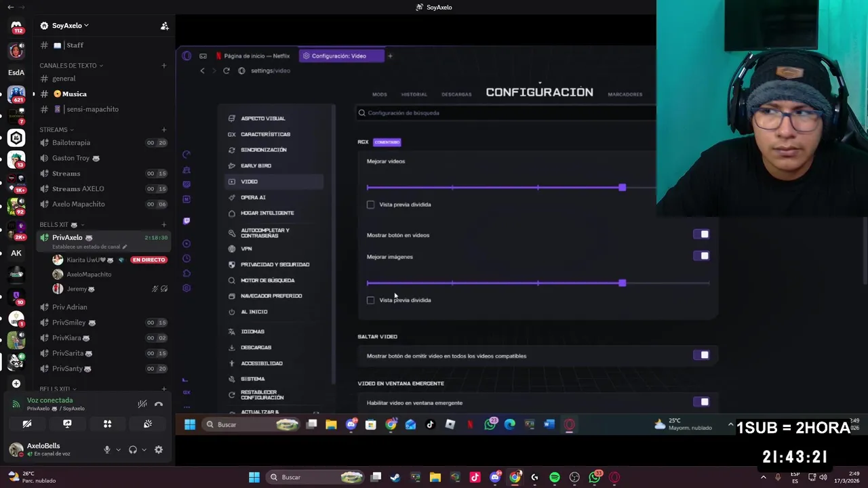Open WhatsApp from the Windows taskbar
Image resolution: width=868 pixels, height=488 pixels.
[x=595, y=477]
